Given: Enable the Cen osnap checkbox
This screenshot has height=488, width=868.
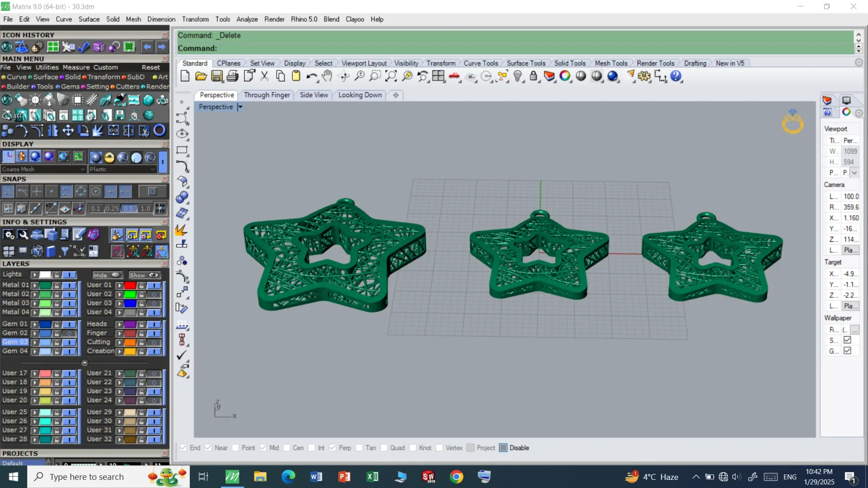Looking at the screenshot, I should pos(287,448).
